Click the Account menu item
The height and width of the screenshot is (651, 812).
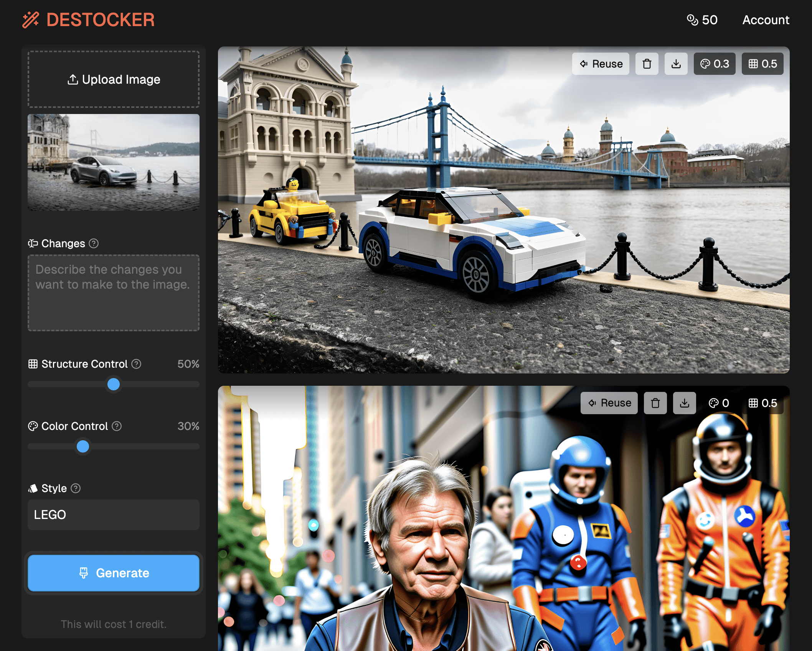pos(766,19)
